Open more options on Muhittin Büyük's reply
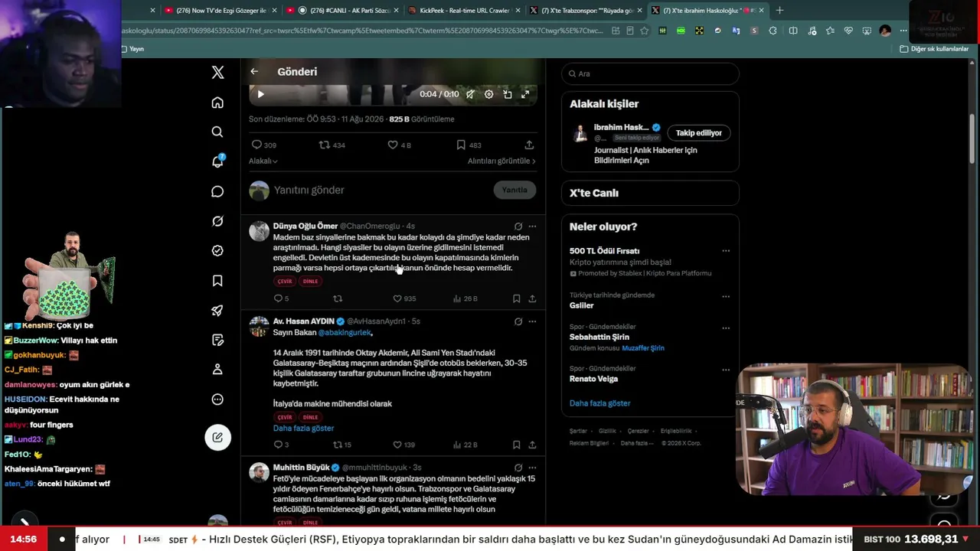This screenshot has width=980, height=551. 532,468
